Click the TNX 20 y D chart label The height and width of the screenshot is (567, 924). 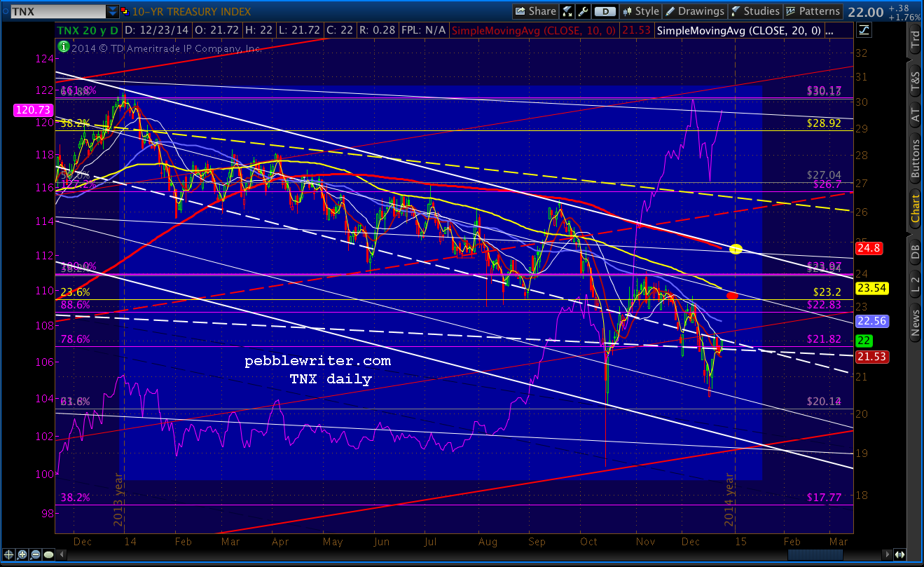click(x=87, y=30)
